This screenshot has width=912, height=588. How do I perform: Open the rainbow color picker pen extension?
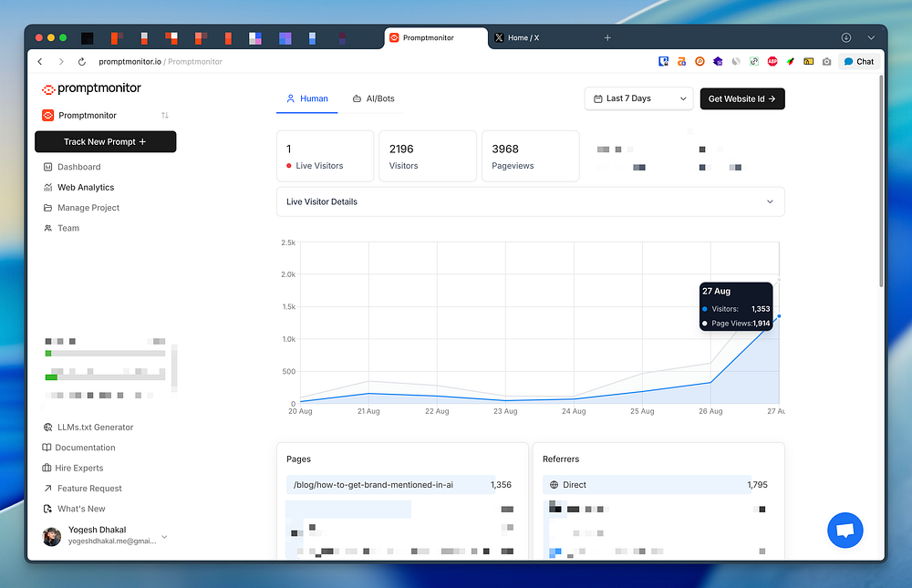pyautogui.click(x=791, y=62)
